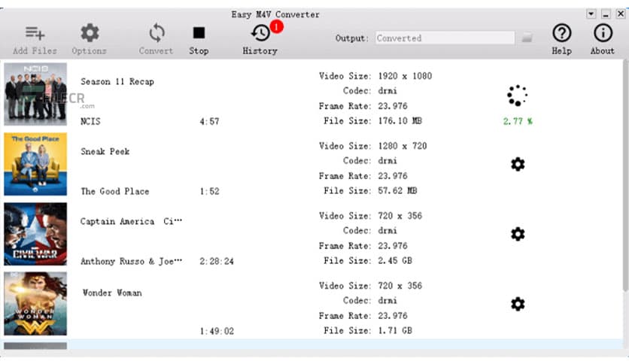This screenshot has width=629, height=364.
Task: Click the Add Files toolbar icon
Action: click(x=35, y=33)
